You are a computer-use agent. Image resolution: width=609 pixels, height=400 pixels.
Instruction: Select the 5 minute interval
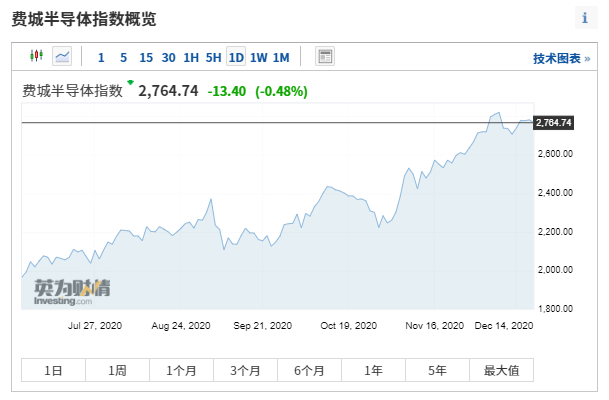pyautogui.click(x=124, y=57)
